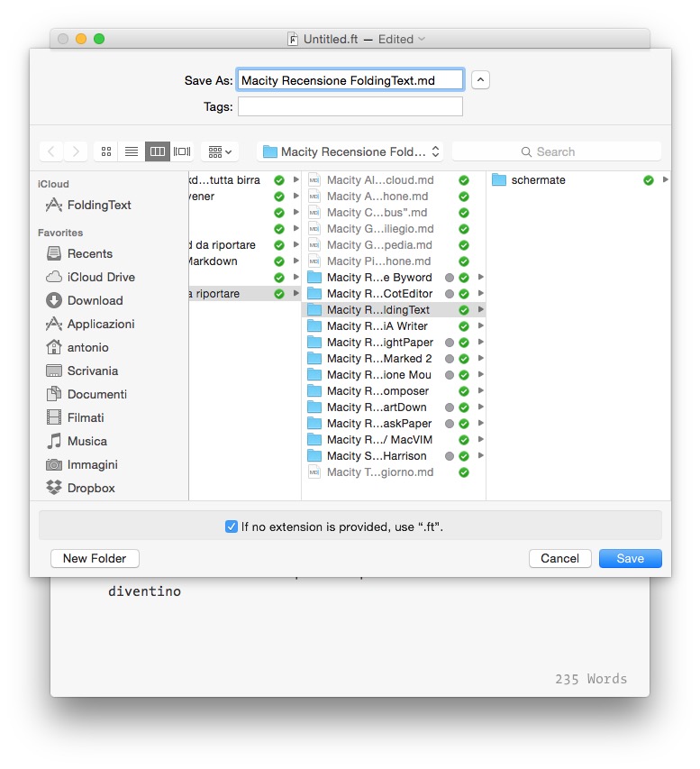Expand arrow of Macity R...e Byword
This screenshot has height=769, width=700.
click(x=481, y=277)
